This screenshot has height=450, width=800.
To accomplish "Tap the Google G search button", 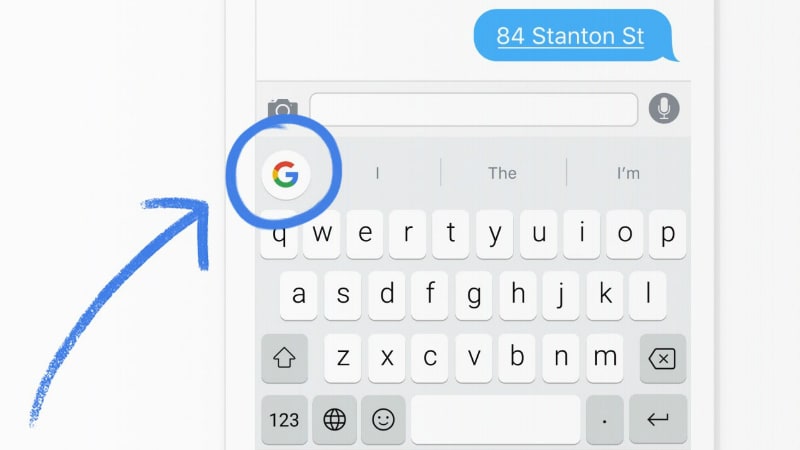I will [x=286, y=174].
